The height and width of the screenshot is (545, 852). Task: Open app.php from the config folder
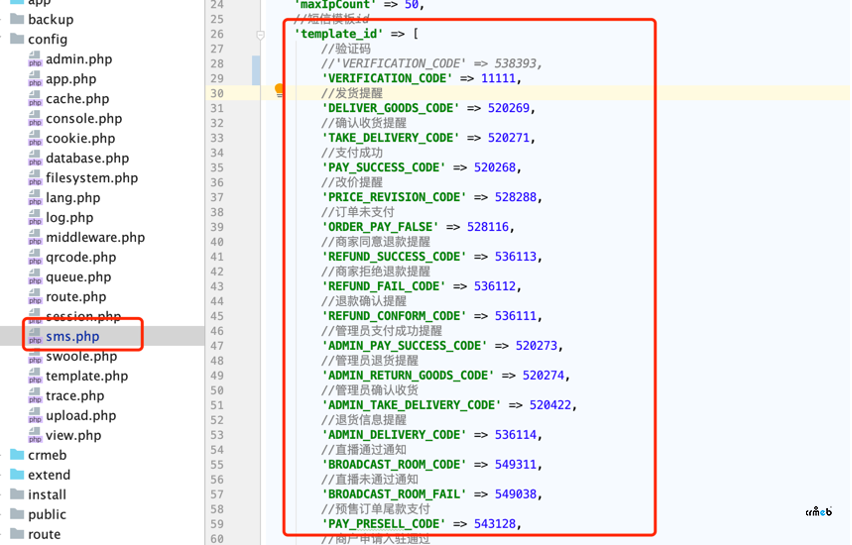pyautogui.click(x=71, y=79)
